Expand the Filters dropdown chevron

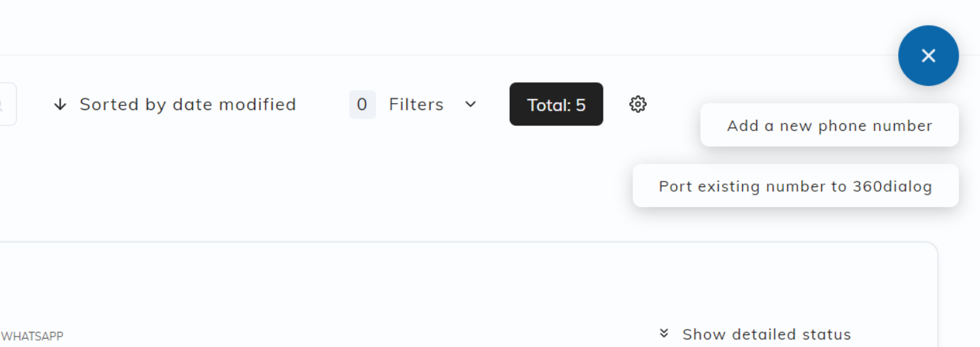click(x=470, y=104)
